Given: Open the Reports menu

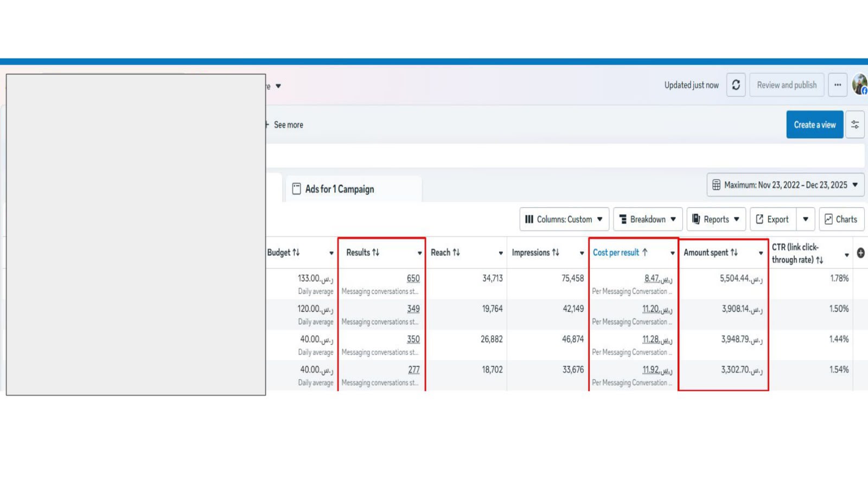Looking at the screenshot, I should coord(716,220).
